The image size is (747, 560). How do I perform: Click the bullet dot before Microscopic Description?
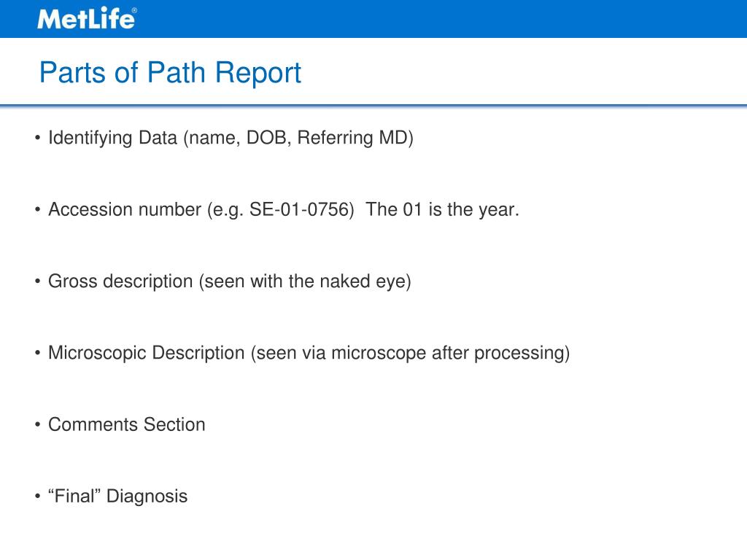[38, 353]
